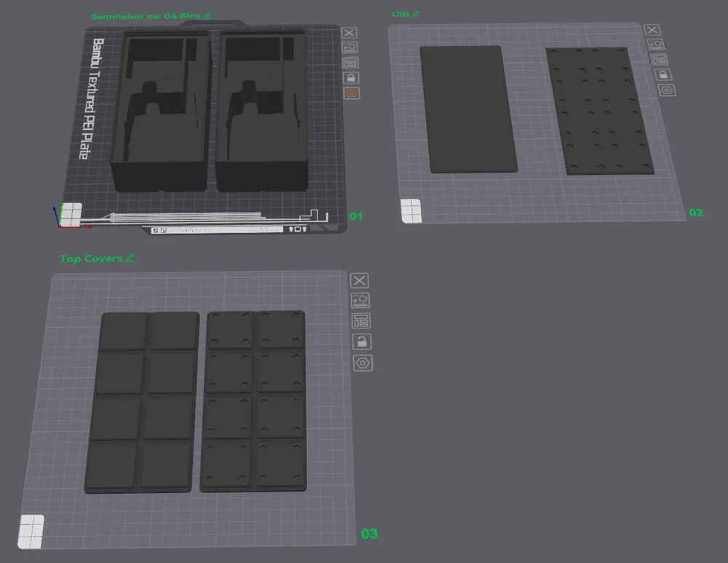Remove all objects from plate 01
This screenshot has width=728, height=563.
click(349, 33)
